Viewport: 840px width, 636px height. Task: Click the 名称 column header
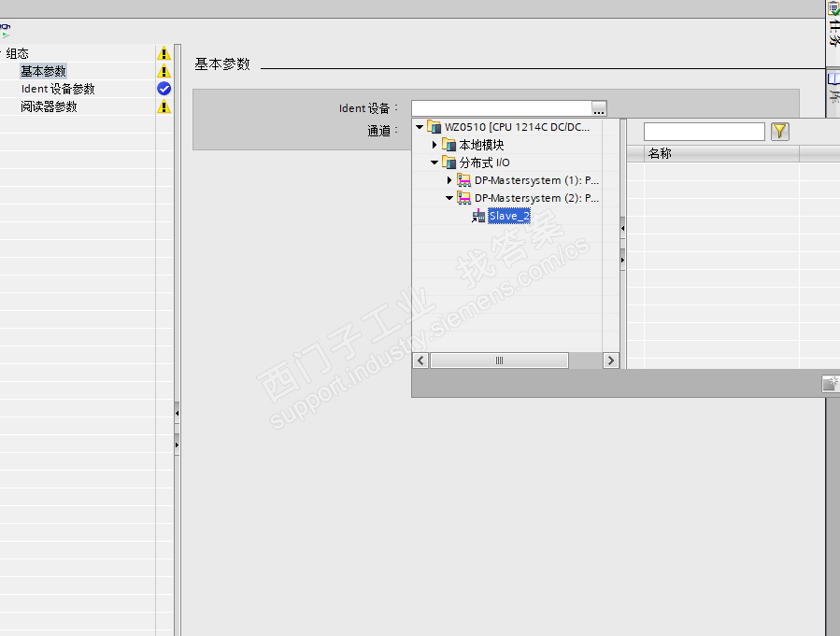point(721,154)
